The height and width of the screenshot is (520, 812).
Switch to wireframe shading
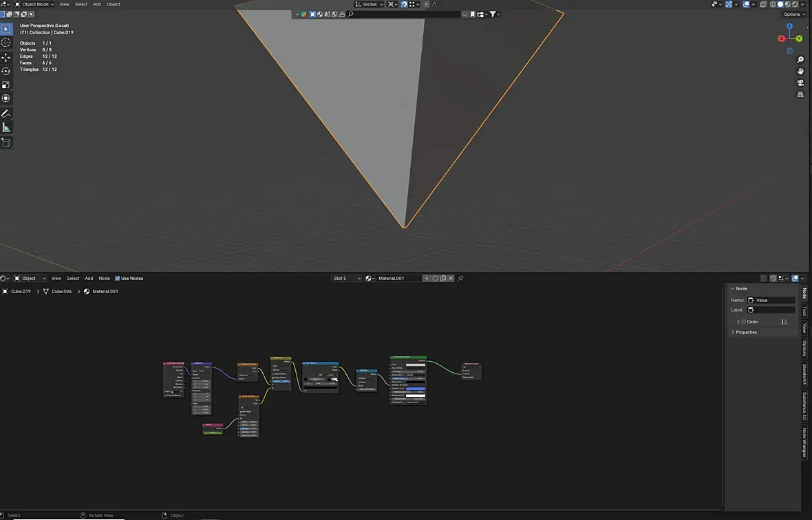773,4
